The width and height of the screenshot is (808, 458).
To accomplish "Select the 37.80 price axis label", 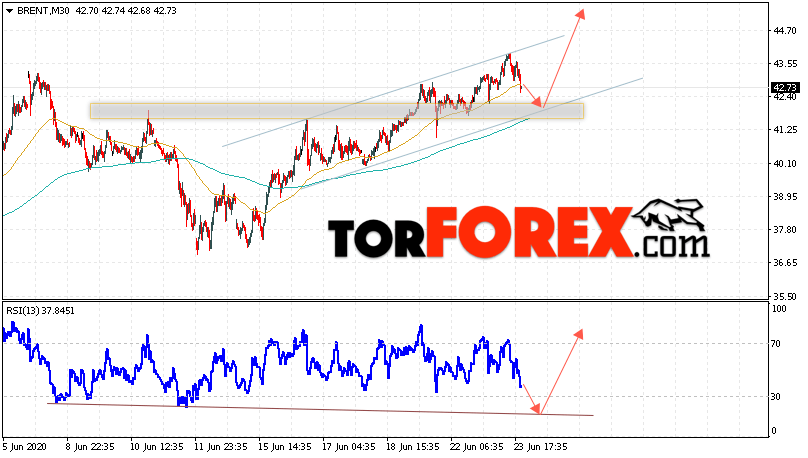I will click(x=785, y=230).
